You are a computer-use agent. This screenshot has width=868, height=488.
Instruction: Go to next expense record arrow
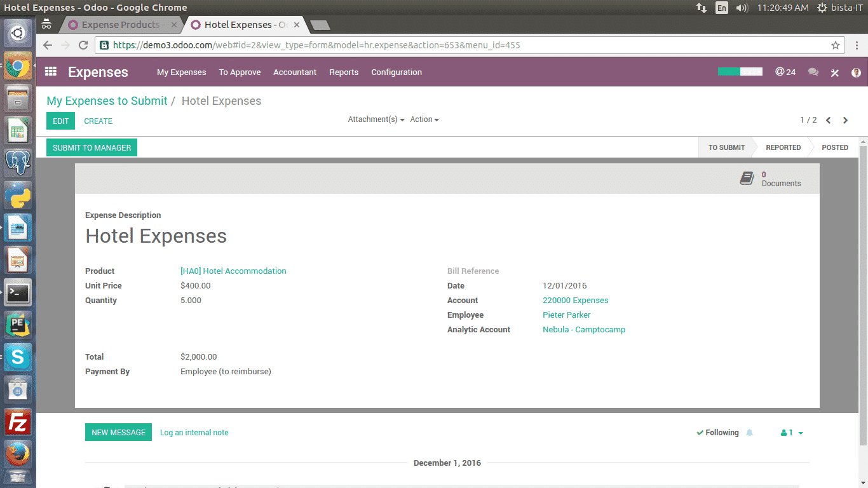click(x=845, y=120)
